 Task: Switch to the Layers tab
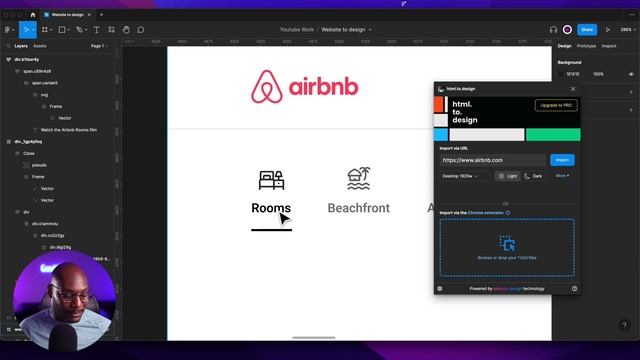click(21, 46)
